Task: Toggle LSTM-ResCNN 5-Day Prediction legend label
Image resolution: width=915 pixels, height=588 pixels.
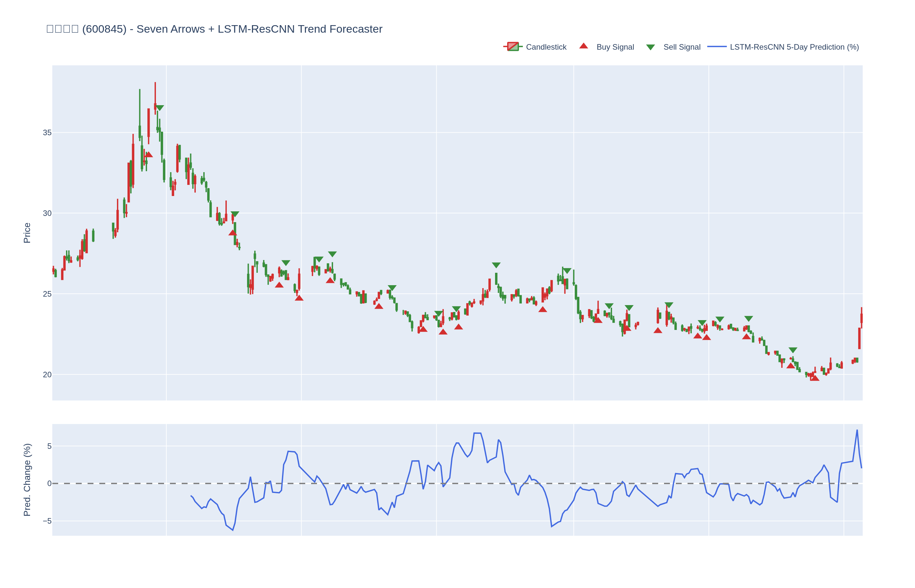Action: click(x=794, y=47)
